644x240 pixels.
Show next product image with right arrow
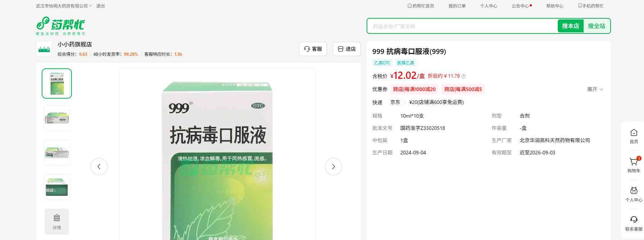[x=333, y=167]
